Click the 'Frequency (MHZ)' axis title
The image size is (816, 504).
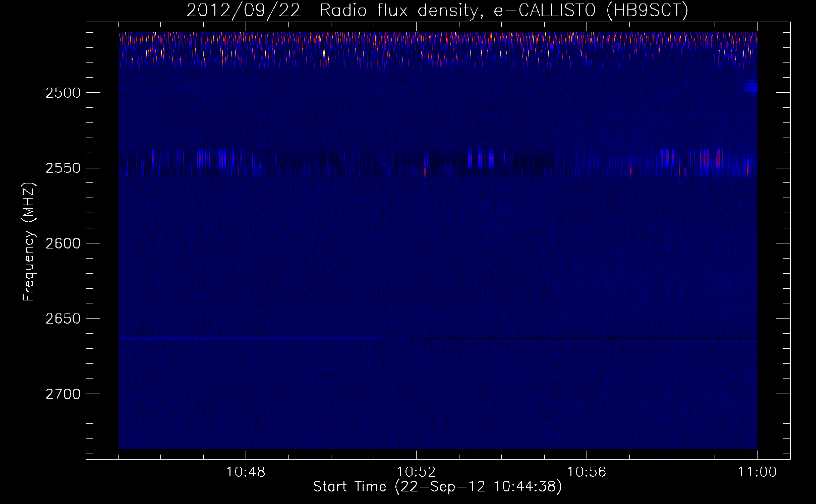(29, 242)
